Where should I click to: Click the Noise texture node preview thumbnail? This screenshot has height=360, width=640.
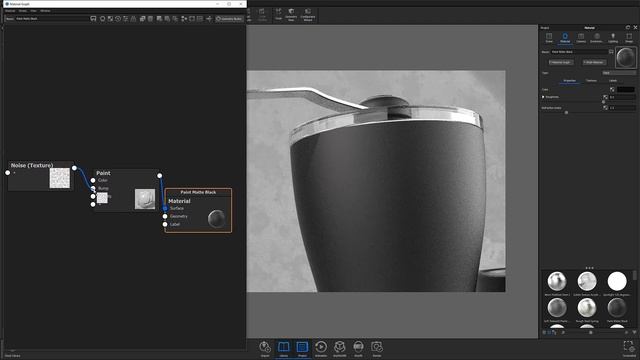coord(60,178)
